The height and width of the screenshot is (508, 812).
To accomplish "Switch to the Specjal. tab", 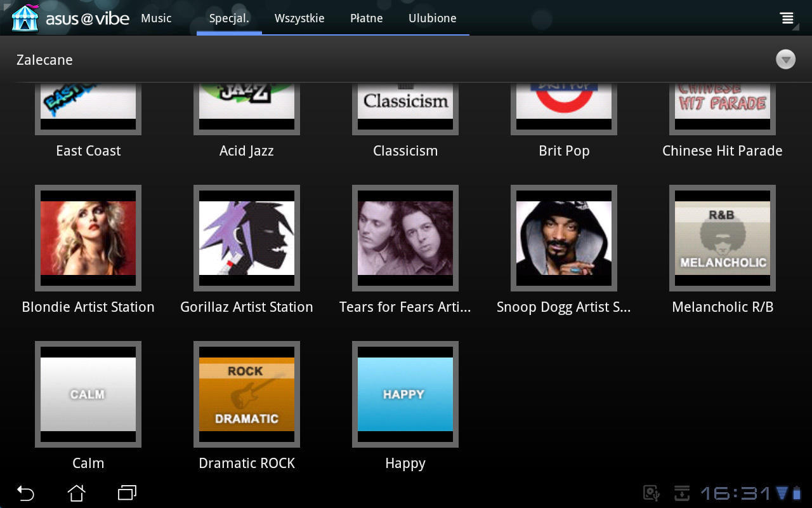I will coord(229,18).
